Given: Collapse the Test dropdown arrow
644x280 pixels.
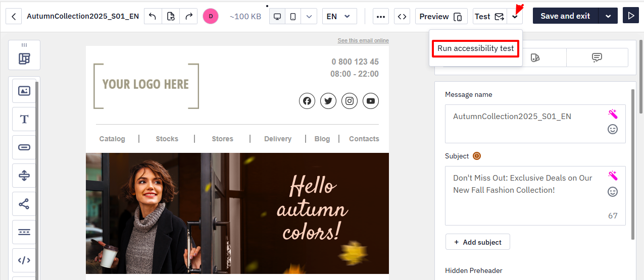Looking at the screenshot, I should [x=515, y=16].
